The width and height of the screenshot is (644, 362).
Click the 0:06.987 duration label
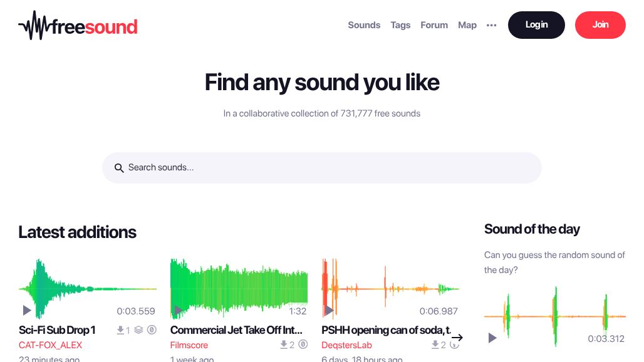point(439,311)
